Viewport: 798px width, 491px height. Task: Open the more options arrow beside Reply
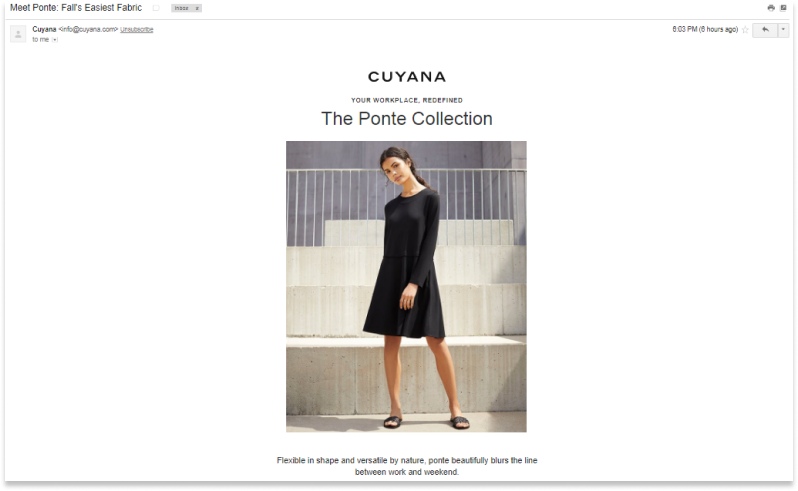point(783,30)
